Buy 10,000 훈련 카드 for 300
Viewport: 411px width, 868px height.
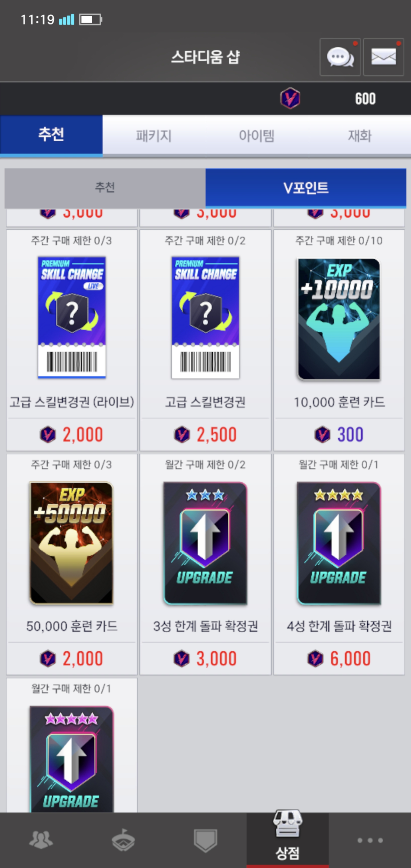tap(339, 434)
